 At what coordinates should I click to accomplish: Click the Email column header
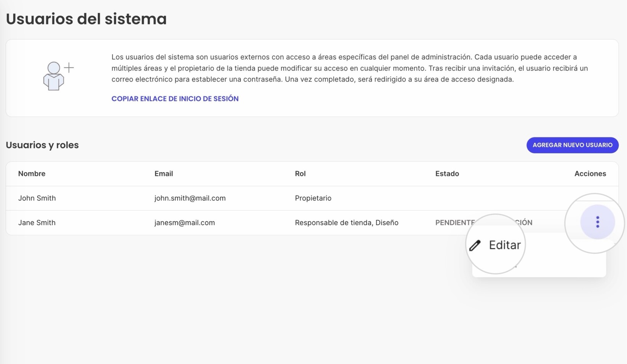click(x=163, y=174)
